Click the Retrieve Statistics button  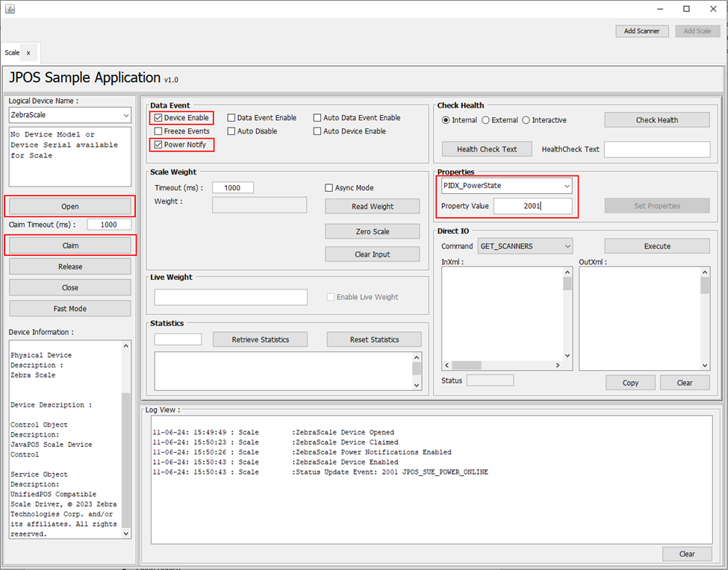pyautogui.click(x=260, y=339)
